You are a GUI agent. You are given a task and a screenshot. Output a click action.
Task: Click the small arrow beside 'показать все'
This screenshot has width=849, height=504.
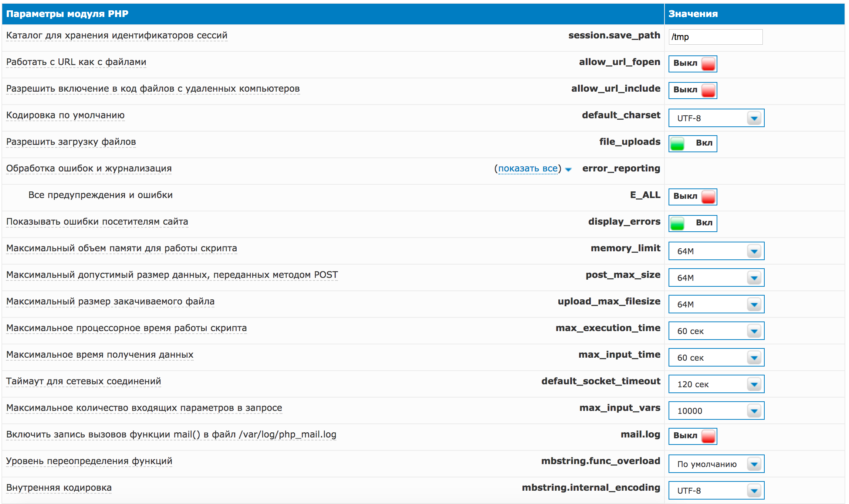click(569, 170)
